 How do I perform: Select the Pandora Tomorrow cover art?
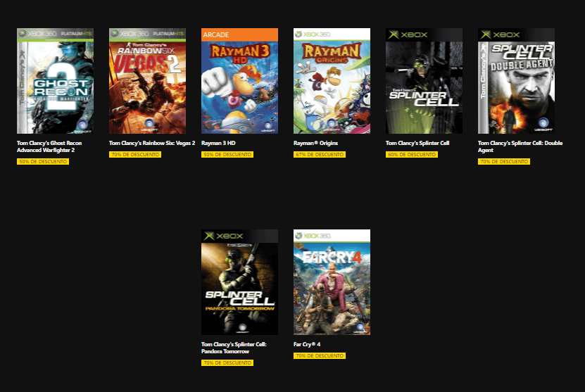coord(239,282)
